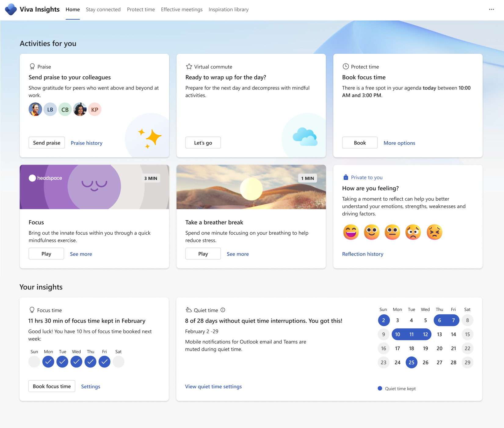Switch to the Stay connected tab

point(103,9)
